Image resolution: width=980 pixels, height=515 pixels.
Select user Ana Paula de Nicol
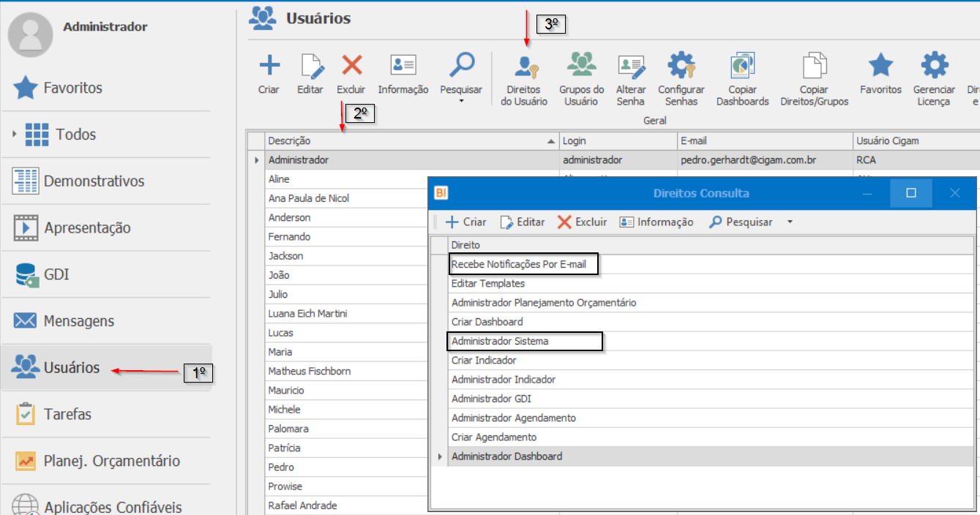click(x=346, y=198)
